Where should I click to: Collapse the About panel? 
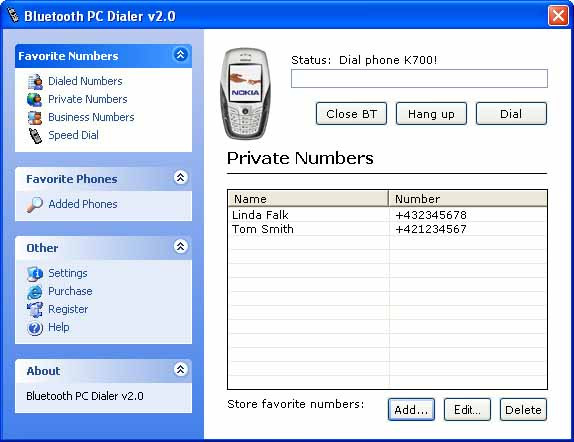point(180,370)
